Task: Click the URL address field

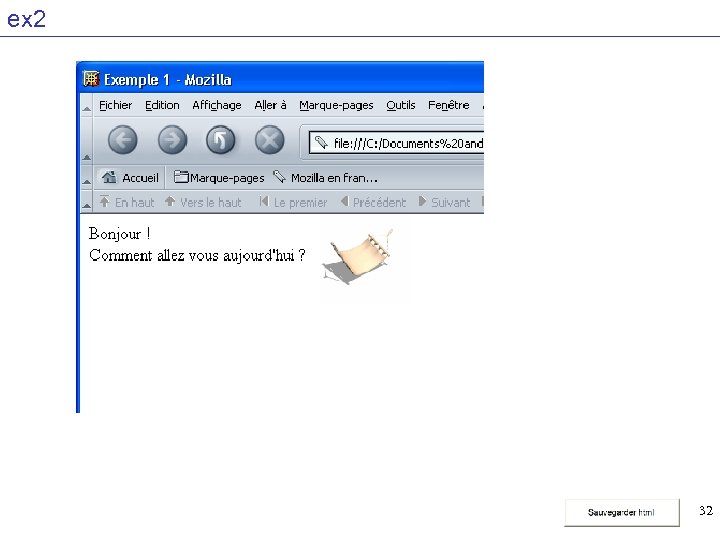Action: 397,143
